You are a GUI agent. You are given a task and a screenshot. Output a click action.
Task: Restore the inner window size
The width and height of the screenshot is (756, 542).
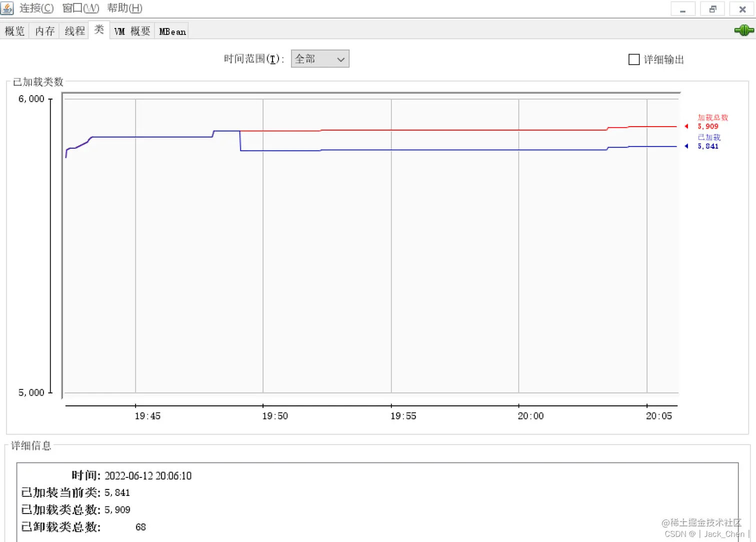(713, 9)
